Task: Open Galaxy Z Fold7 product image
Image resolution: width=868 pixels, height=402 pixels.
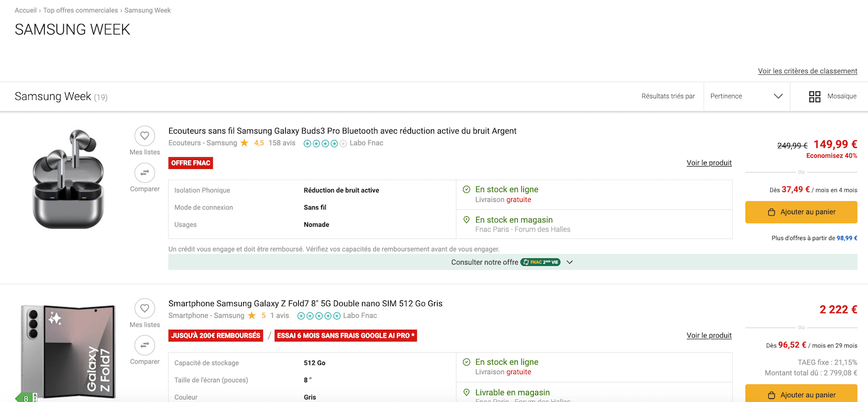Action: (x=68, y=351)
